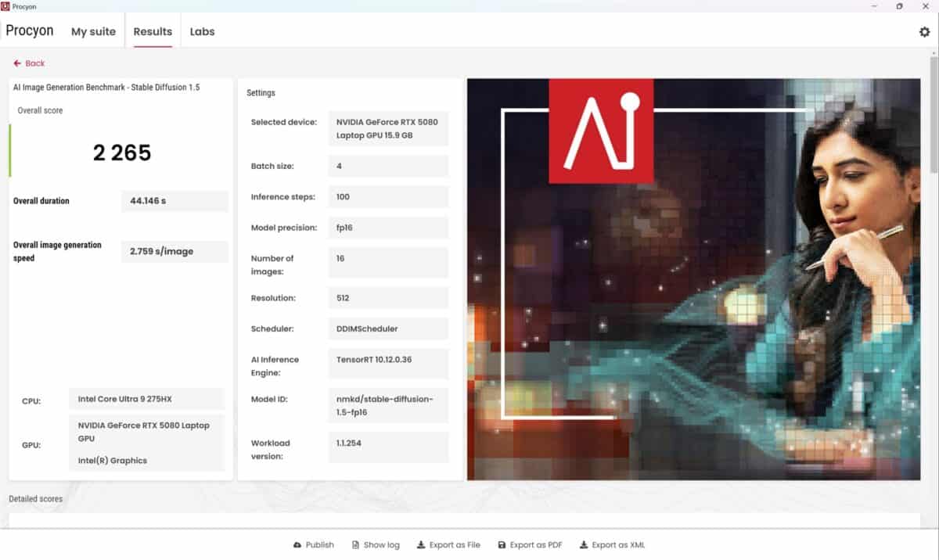Screen dimensions: 939x560
Task: Open the Labs tab
Action: pos(202,32)
